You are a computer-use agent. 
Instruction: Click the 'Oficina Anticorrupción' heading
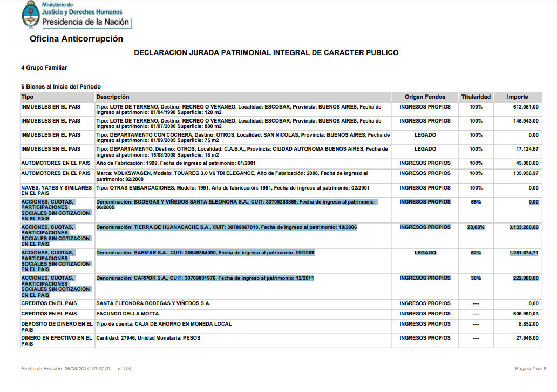76,38
